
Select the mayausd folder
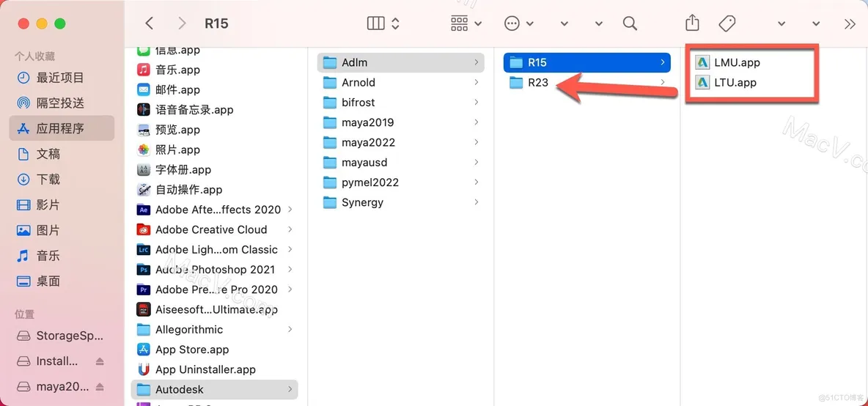[401, 163]
